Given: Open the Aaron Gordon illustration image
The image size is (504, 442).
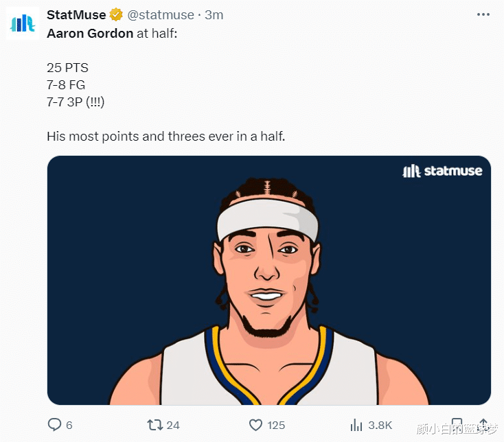Looking at the screenshot, I should (269, 288).
